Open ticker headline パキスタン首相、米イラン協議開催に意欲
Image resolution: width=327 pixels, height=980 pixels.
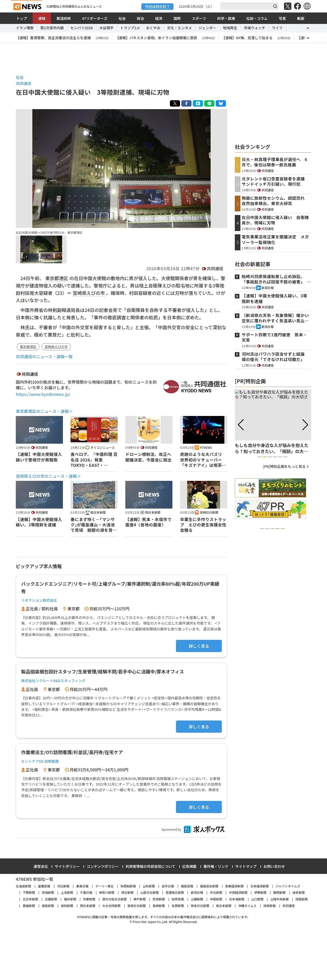coord(156,38)
